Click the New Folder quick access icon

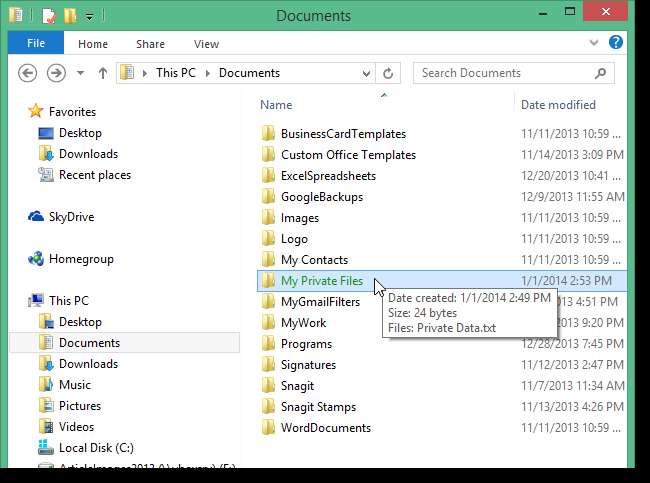tap(70, 16)
